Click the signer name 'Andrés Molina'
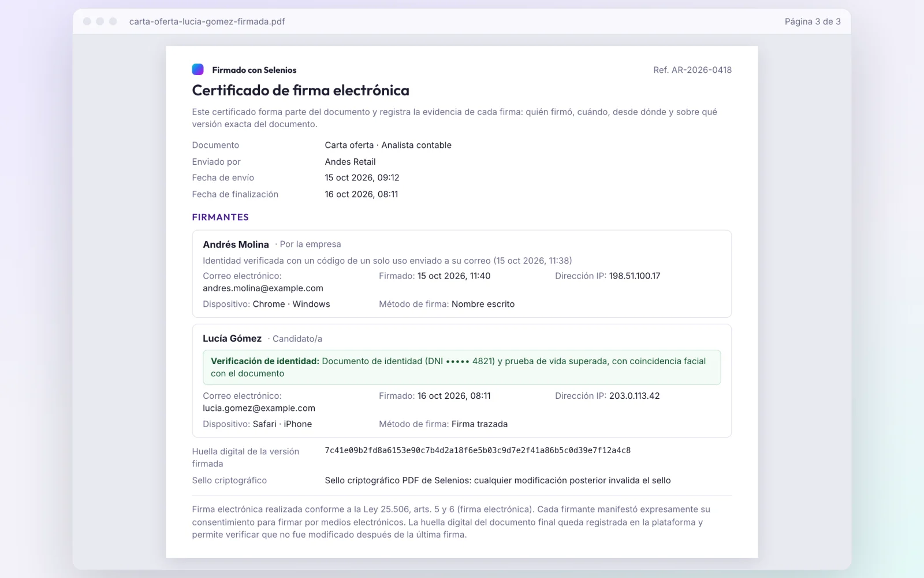924x578 pixels. coord(236,244)
